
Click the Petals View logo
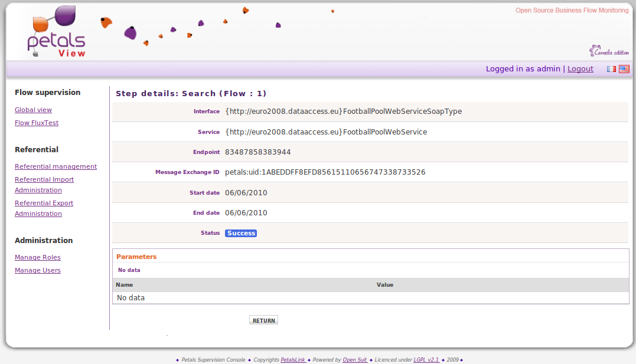(x=56, y=32)
